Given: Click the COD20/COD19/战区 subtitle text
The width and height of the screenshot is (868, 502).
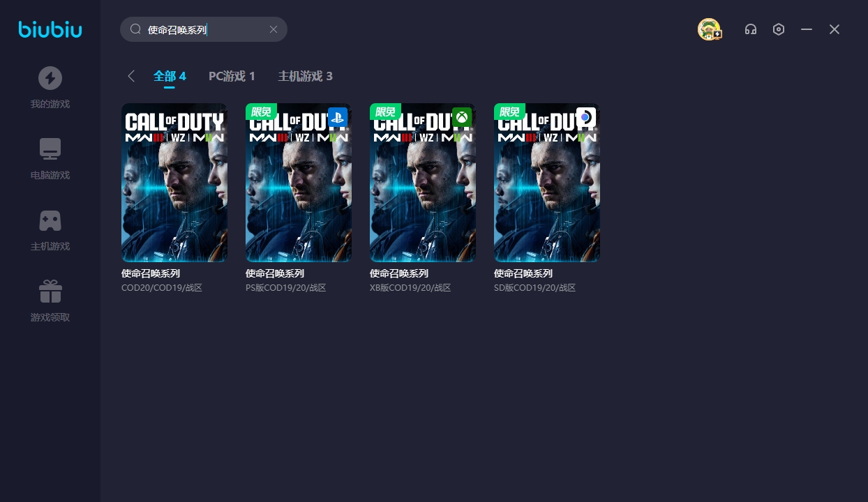Looking at the screenshot, I should pyautogui.click(x=162, y=288).
